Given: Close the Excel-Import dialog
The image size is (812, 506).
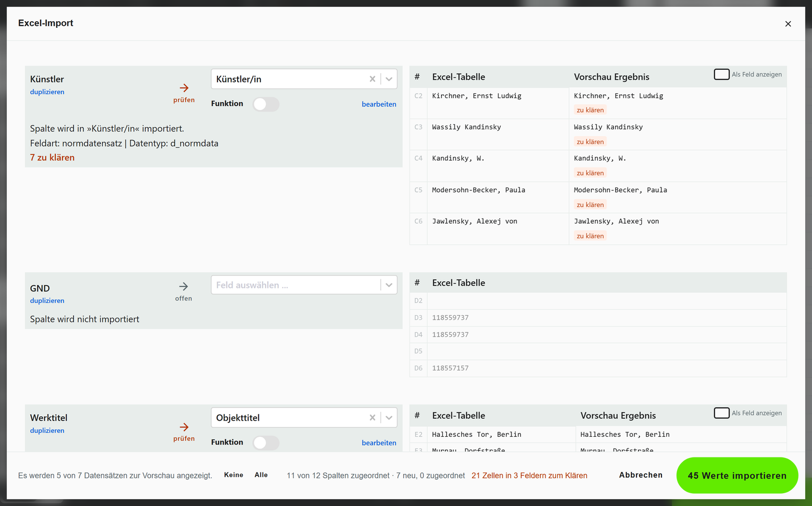Looking at the screenshot, I should click(x=788, y=24).
